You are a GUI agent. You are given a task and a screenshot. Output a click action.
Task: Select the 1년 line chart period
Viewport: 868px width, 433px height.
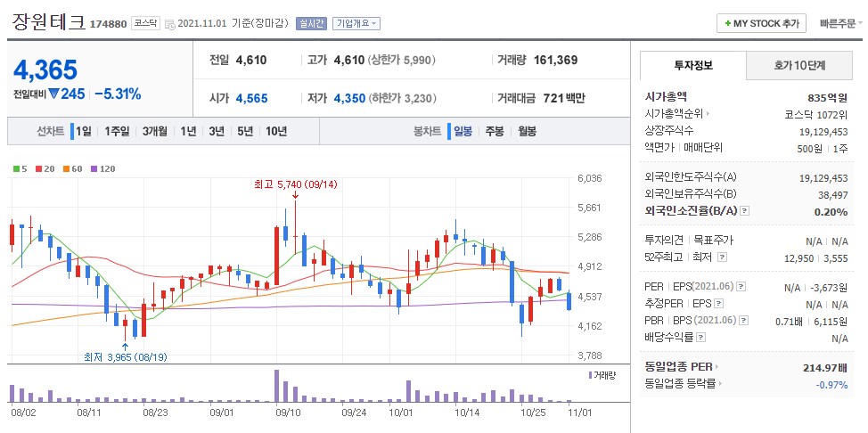pyautogui.click(x=188, y=132)
